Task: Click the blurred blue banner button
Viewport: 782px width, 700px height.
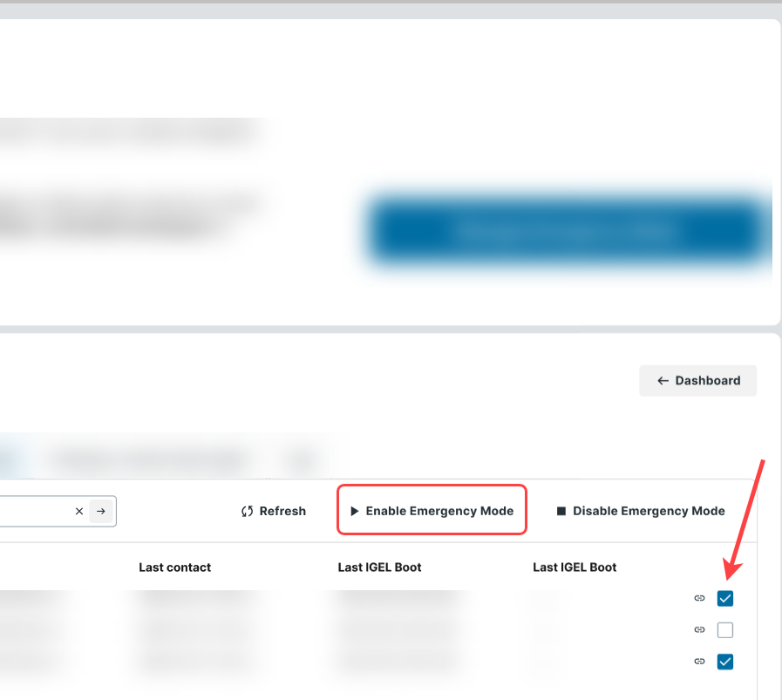Action: point(568,230)
